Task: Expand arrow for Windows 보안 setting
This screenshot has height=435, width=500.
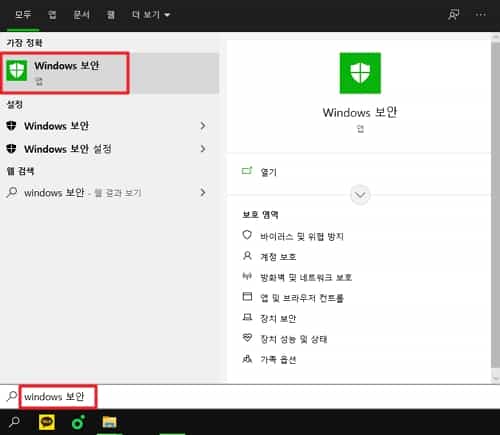Action: pyautogui.click(x=203, y=126)
